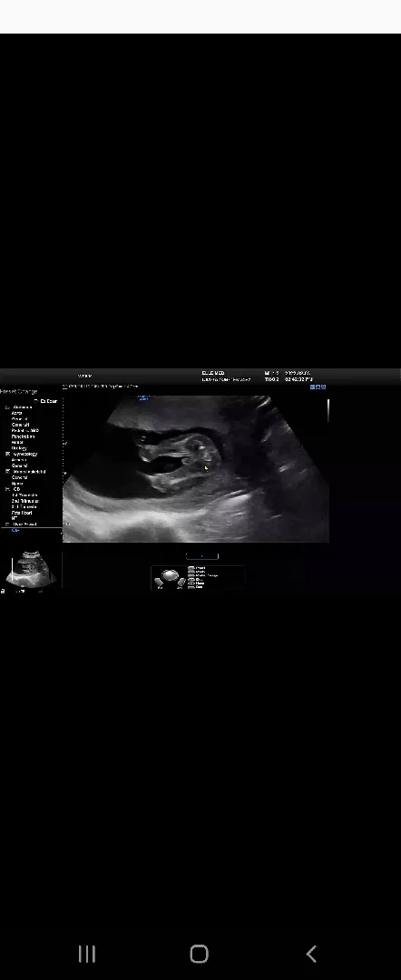Expand the User Preset group
Viewport: 401px width, 980px height.
pos(7,524)
